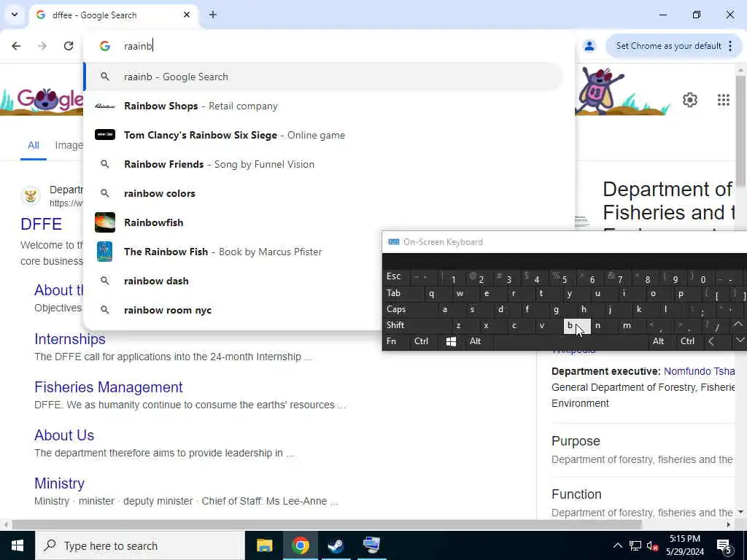
Task: Click the Chrome taskbar icon
Action: 300,545
